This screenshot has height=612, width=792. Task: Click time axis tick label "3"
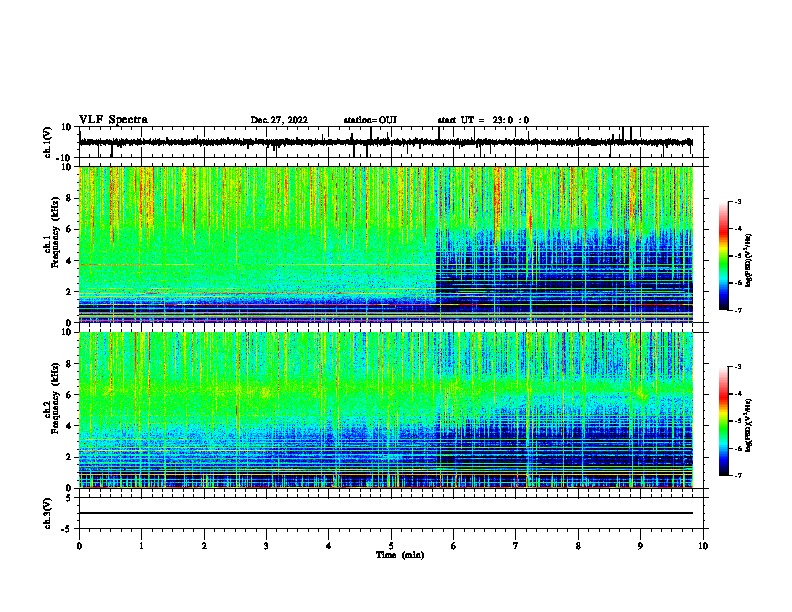[266, 546]
